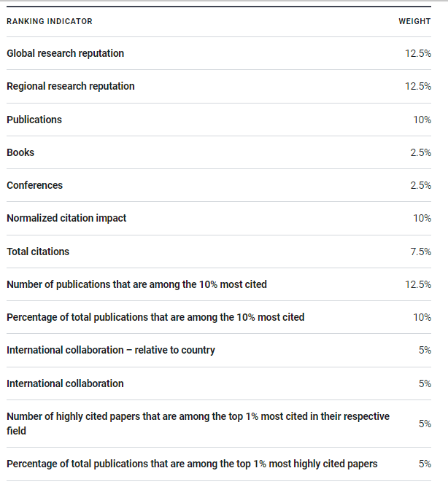
Task: Select the Total citations indicator label
Action: click(x=38, y=252)
